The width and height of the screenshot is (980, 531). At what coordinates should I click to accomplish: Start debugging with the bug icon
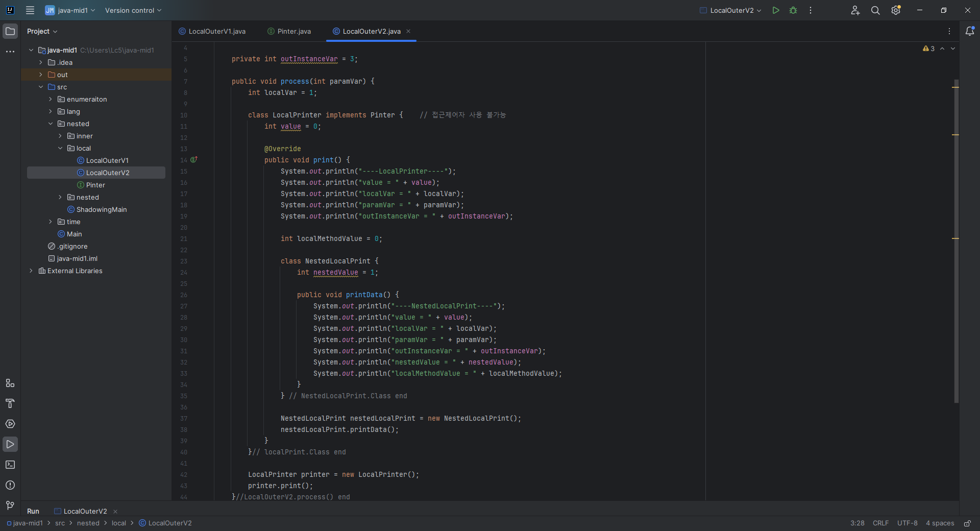(793, 10)
